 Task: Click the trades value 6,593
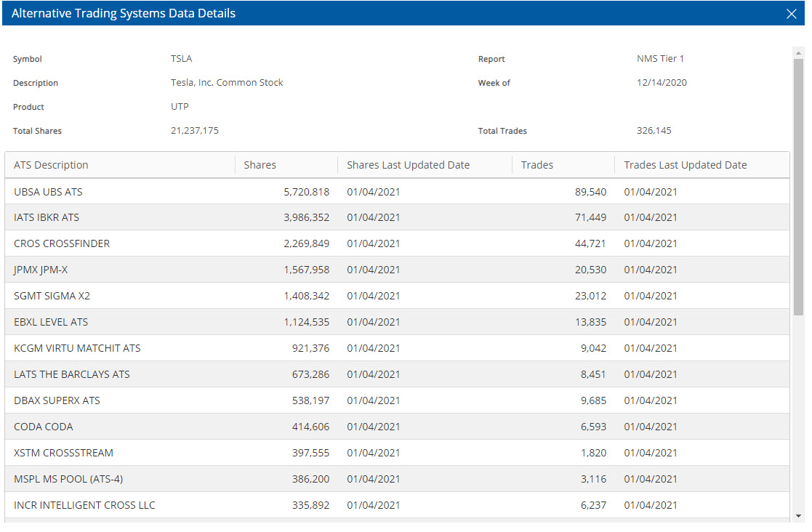[593, 427]
